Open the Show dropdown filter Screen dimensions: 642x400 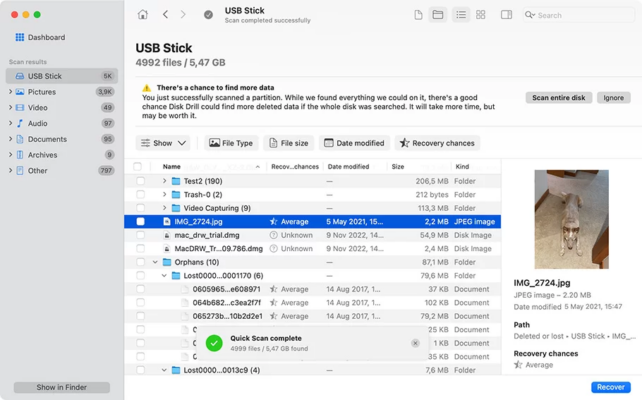point(163,143)
